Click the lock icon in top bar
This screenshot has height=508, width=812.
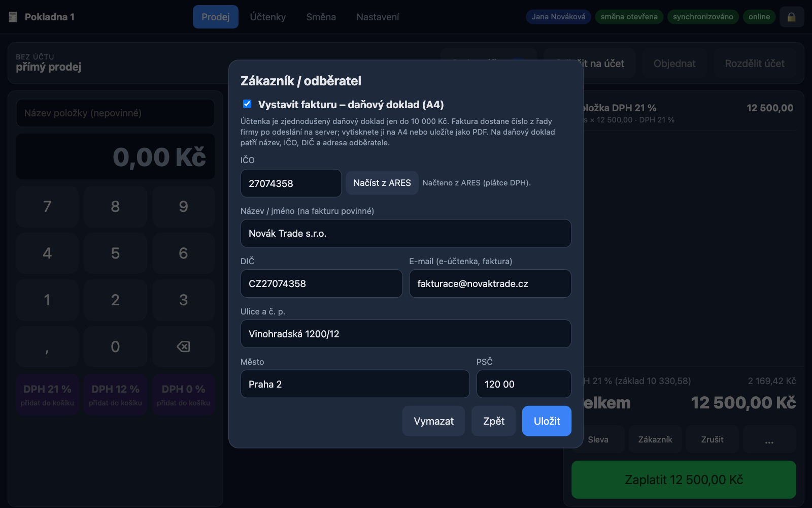click(792, 17)
